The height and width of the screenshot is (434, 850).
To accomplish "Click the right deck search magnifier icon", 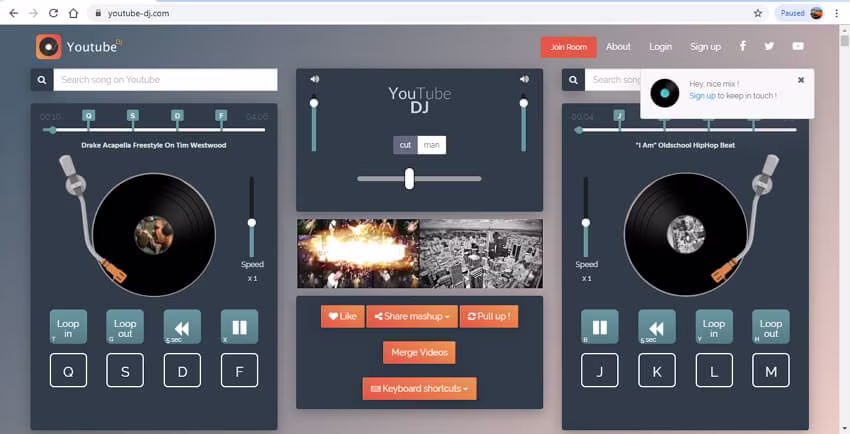I will 573,80.
